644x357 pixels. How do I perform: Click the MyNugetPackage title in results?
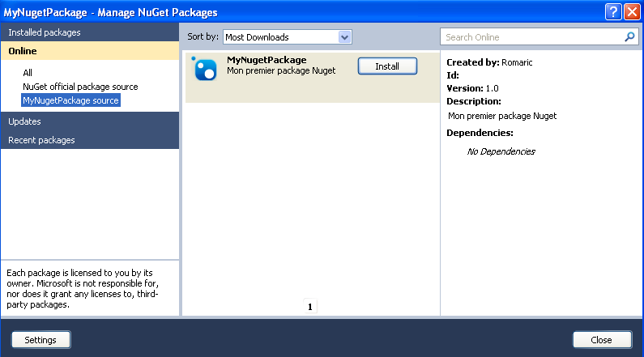pyautogui.click(x=267, y=60)
